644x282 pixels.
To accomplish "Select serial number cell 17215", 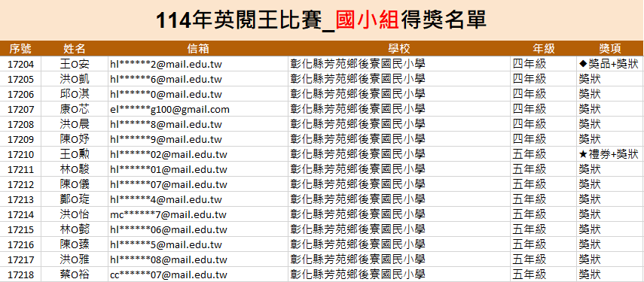I will pyautogui.click(x=20, y=229).
